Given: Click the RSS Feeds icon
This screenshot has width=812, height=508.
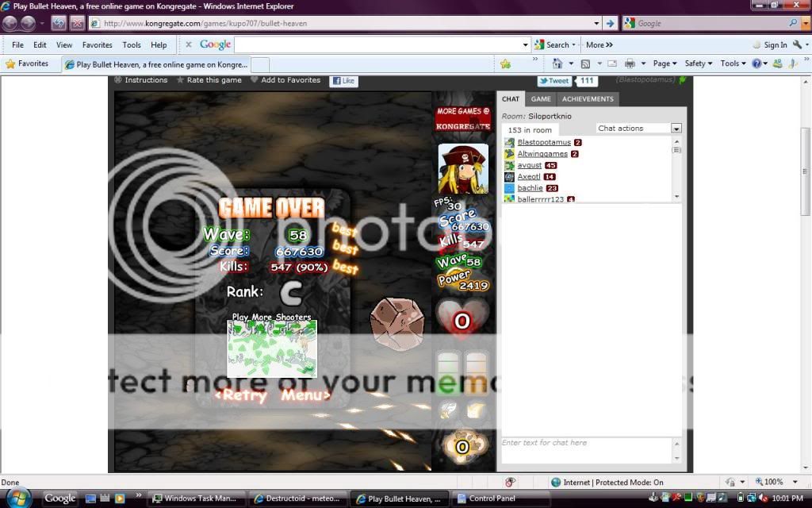Looking at the screenshot, I should tap(586, 63).
